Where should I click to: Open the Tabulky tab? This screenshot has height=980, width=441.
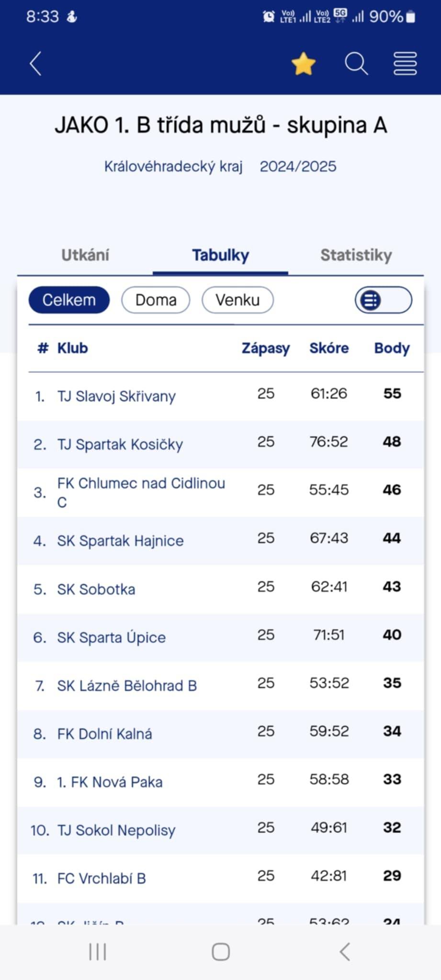coord(220,255)
